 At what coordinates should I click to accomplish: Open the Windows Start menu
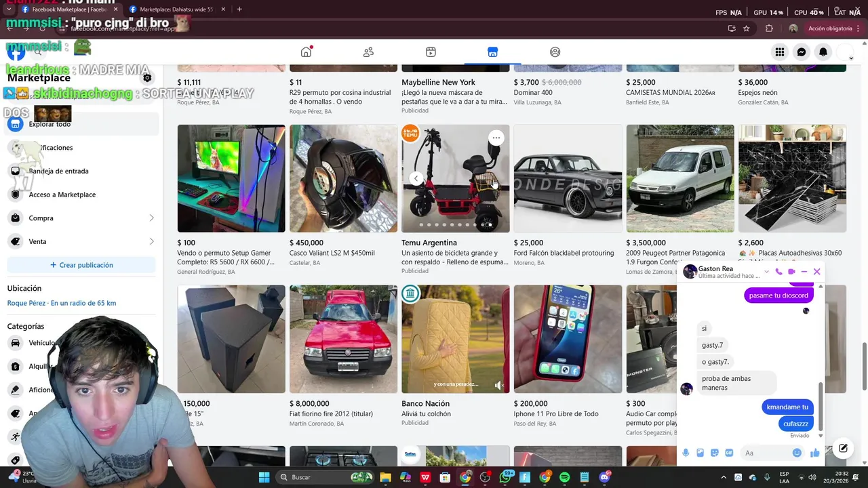264,477
